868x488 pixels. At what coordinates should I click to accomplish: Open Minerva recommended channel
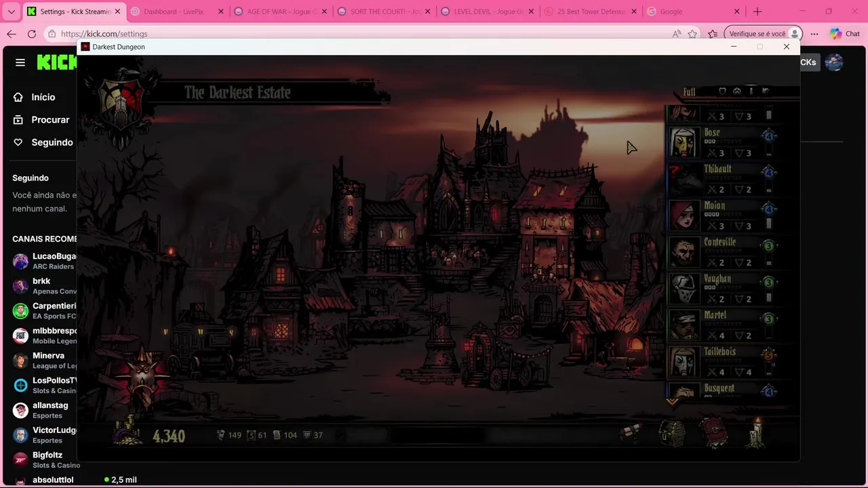(44, 360)
